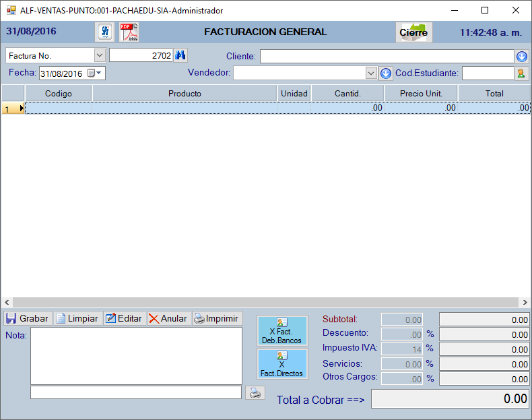
Task: Click the Vendedor lookup globe icon
Action: click(x=386, y=73)
